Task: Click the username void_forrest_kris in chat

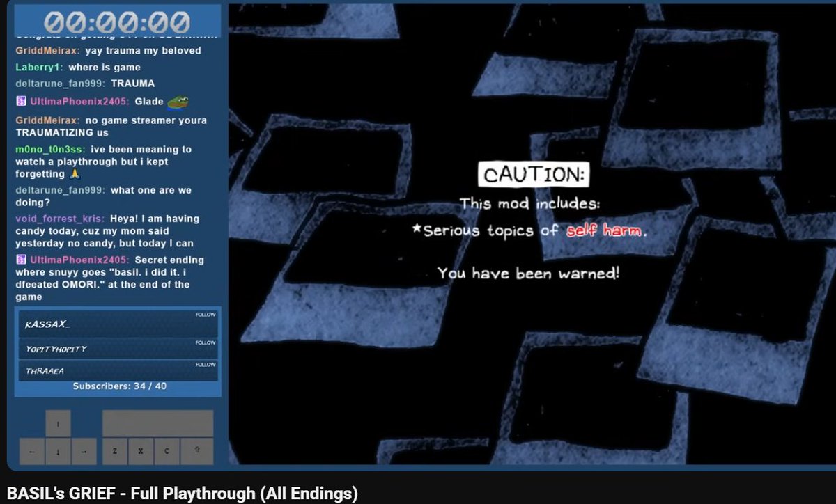Action: click(60, 219)
